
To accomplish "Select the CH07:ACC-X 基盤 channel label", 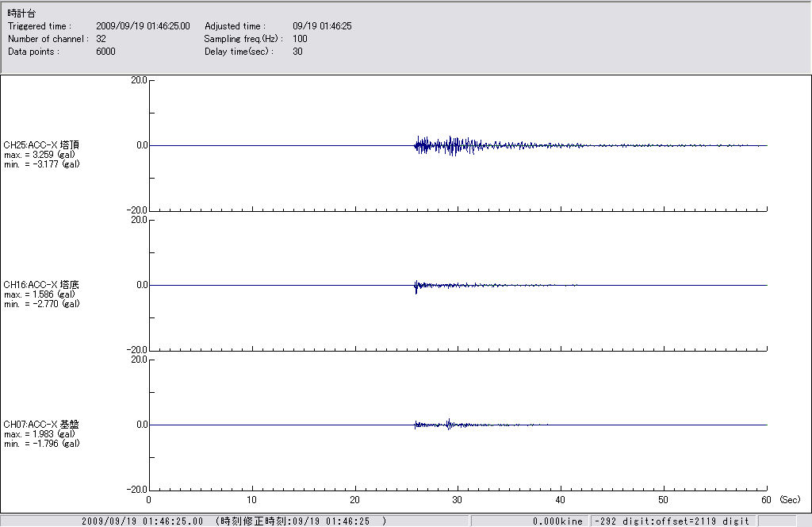I will point(41,425).
